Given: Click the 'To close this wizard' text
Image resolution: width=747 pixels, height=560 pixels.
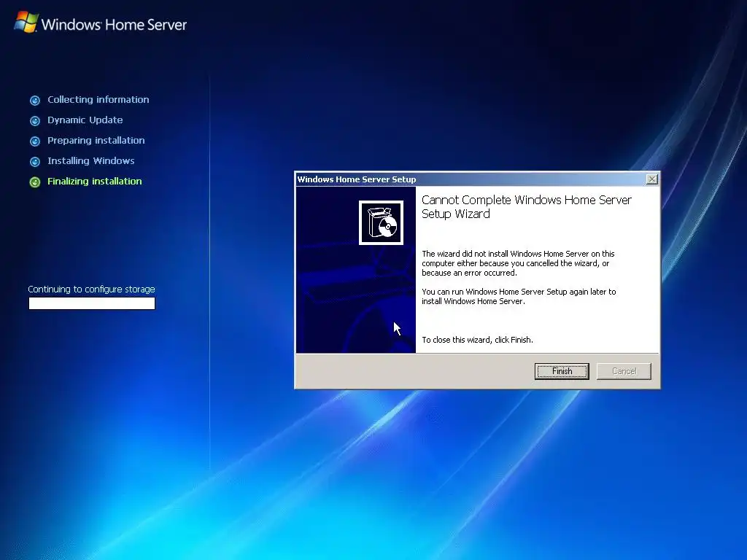Looking at the screenshot, I should (x=477, y=340).
